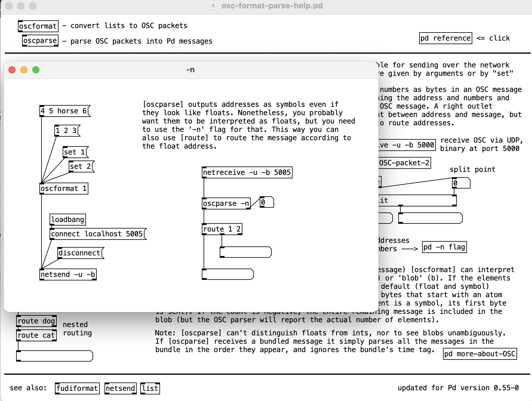Open 'pd reference' subpatch in main window
The height and width of the screenshot is (401, 532).
click(446, 38)
